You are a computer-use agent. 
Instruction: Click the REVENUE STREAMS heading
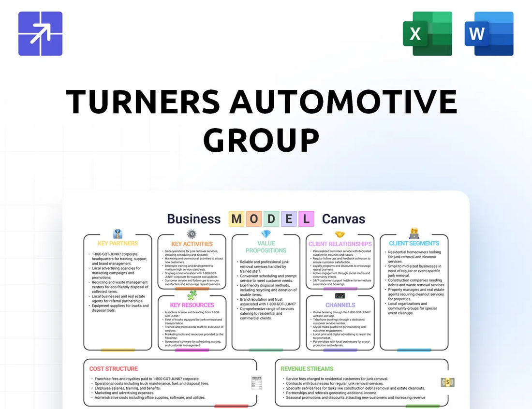click(x=307, y=369)
